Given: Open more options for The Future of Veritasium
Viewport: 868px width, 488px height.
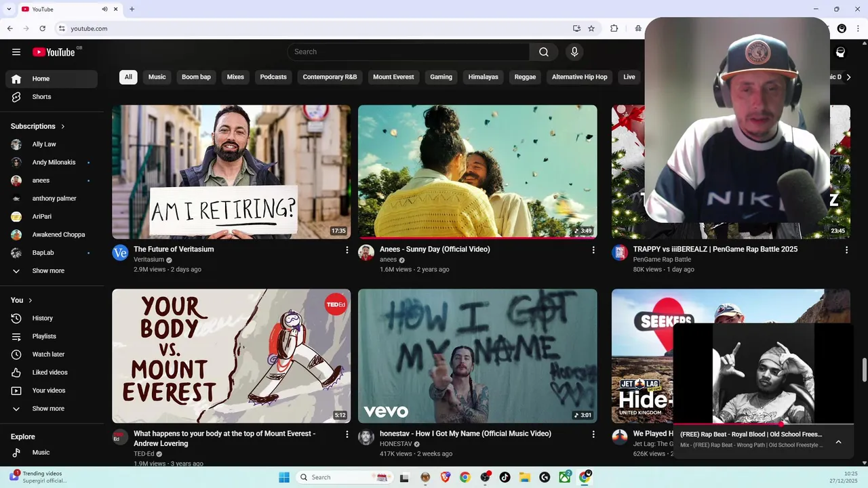Looking at the screenshot, I should 347,250.
